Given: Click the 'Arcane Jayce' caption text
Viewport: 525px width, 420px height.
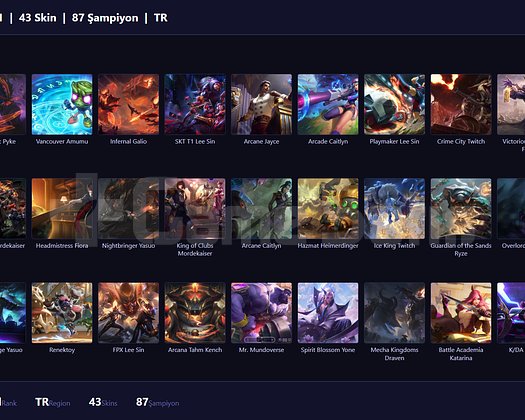Looking at the screenshot, I should [x=261, y=141].
